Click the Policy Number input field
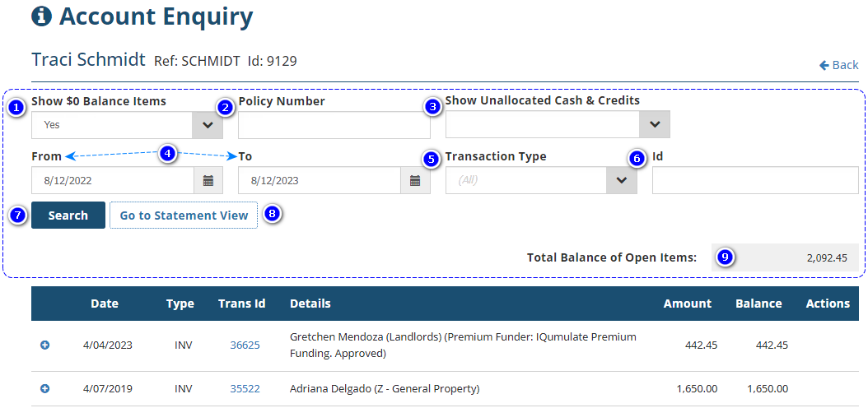This screenshot has width=868, height=408. click(x=334, y=125)
